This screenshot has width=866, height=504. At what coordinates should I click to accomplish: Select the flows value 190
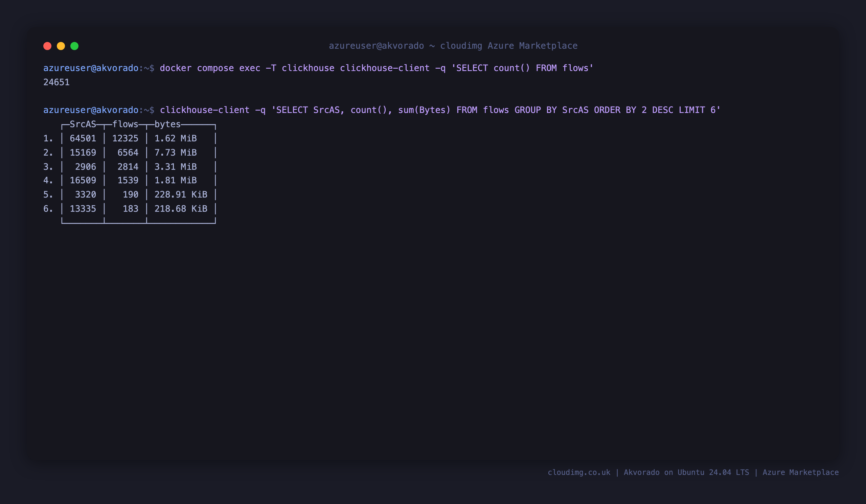131,195
